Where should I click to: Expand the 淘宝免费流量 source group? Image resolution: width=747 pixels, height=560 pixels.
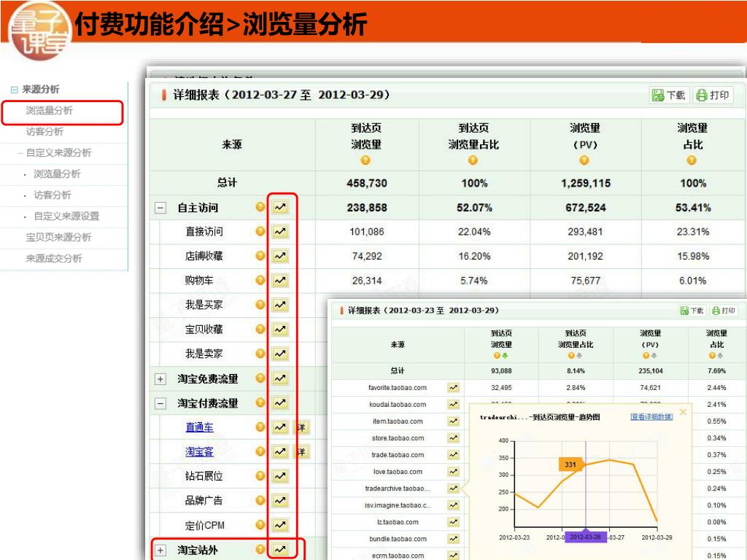tap(160, 379)
